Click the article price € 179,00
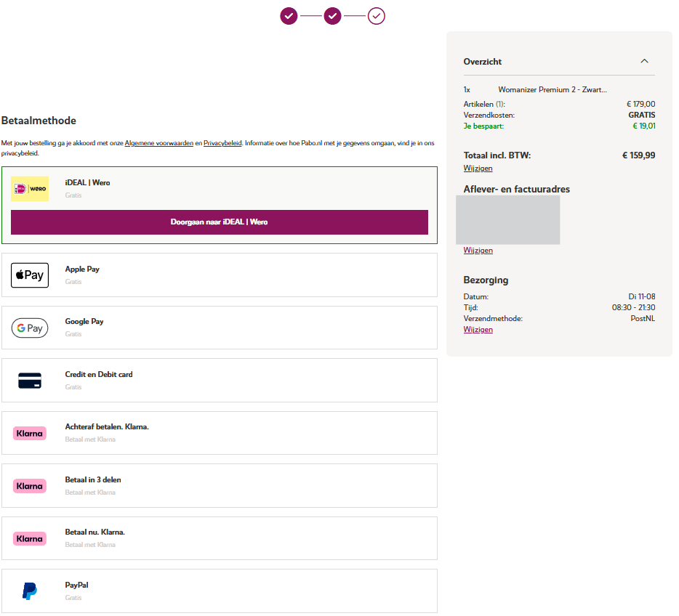This screenshot has height=616, width=679. point(641,105)
